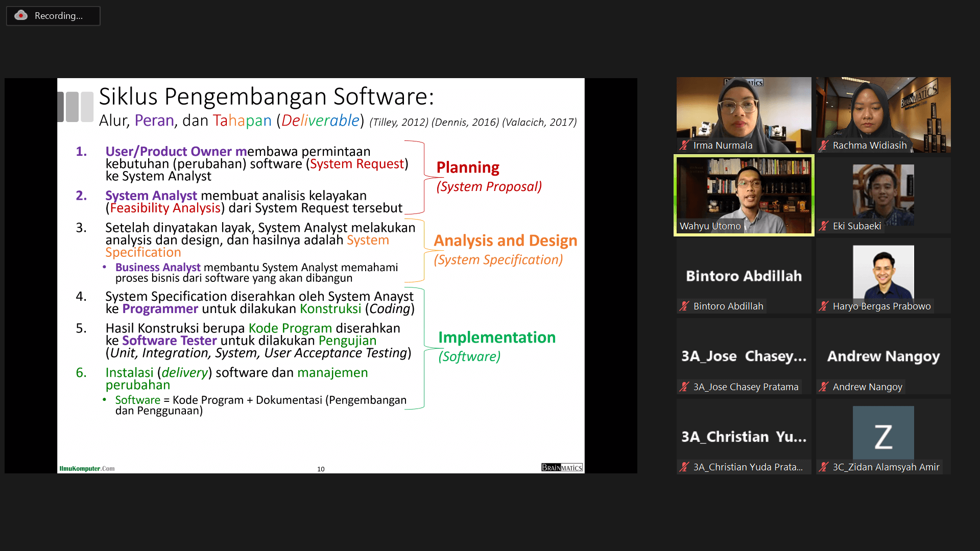The width and height of the screenshot is (980, 551).
Task: Click the Planning heading on the slide
Action: (x=468, y=167)
